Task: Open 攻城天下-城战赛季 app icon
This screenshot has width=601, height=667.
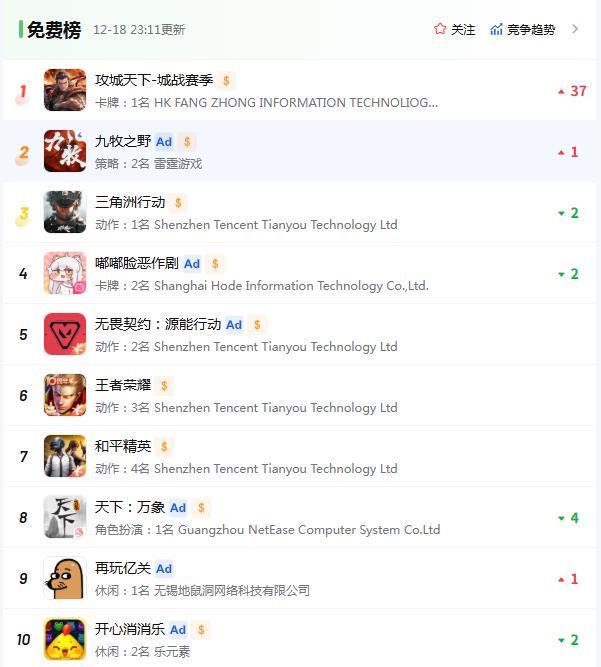Action: tap(65, 90)
